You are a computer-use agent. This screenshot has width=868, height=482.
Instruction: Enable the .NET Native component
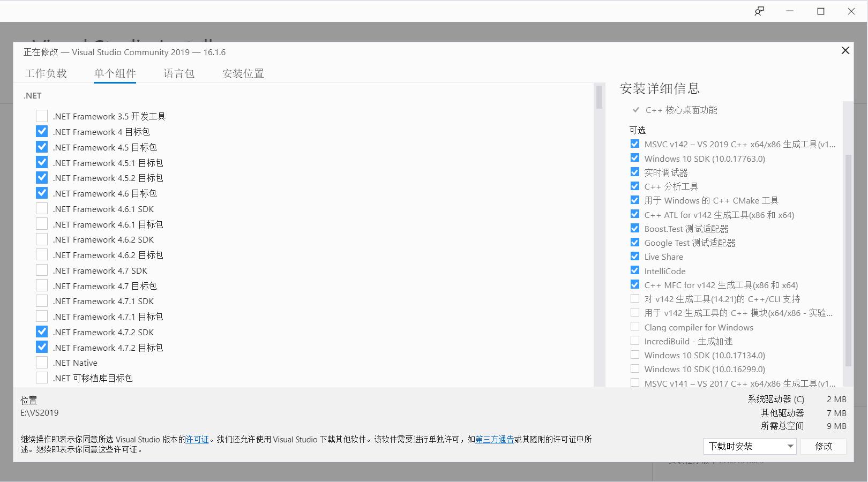[x=42, y=363]
